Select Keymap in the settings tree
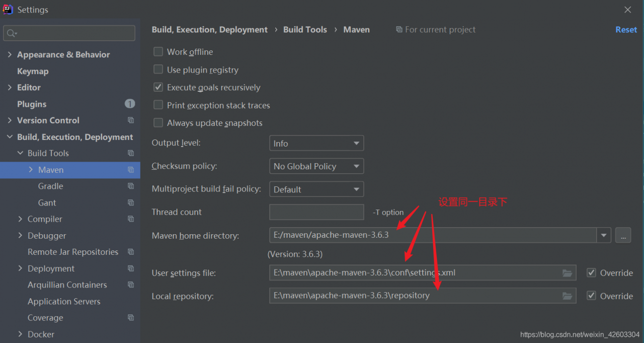The width and height of the screenshot is (644, 343). pyautogui.click(x=33, y=71)
